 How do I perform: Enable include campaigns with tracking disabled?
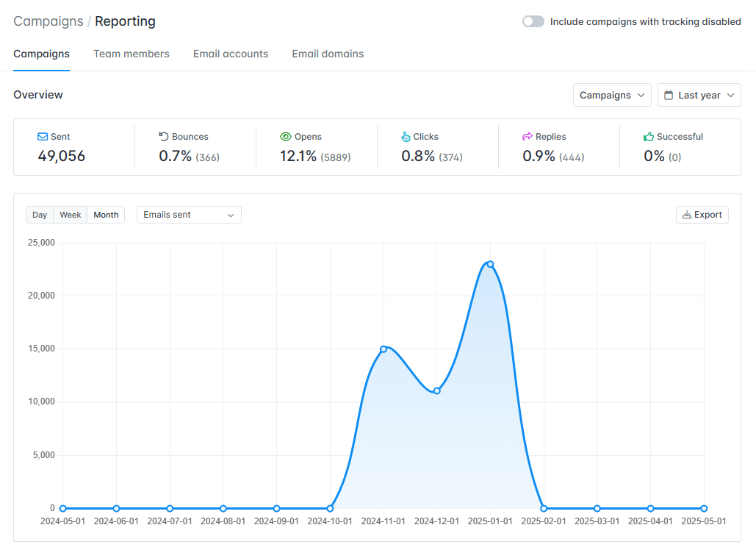click(533, 21)
